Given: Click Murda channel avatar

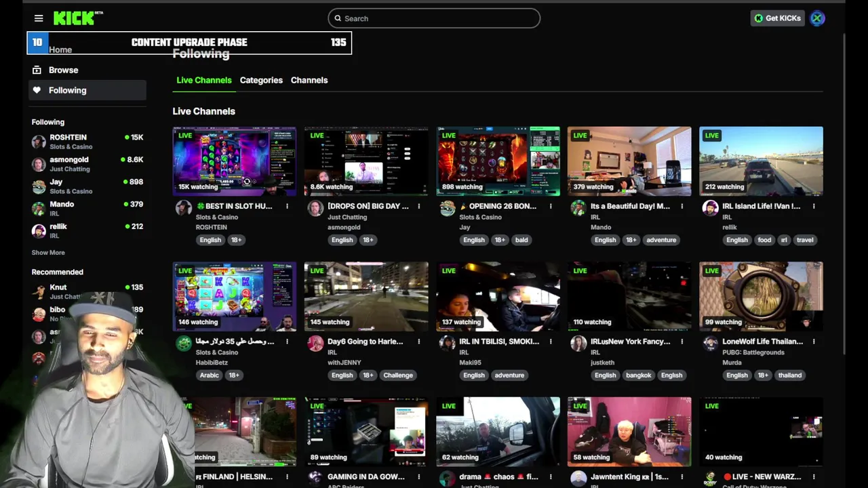Looking at the screenshot, I should coord(710,344).
